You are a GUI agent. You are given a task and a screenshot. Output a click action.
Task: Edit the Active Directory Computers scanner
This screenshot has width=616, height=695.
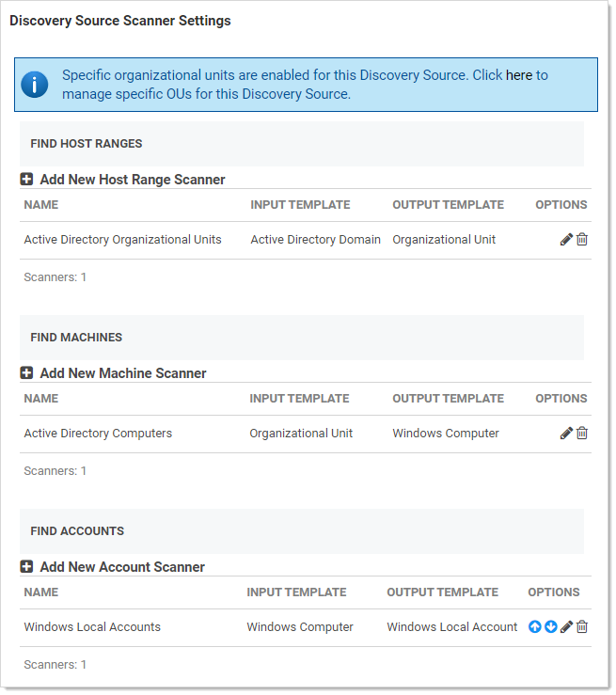coord(566,434)
